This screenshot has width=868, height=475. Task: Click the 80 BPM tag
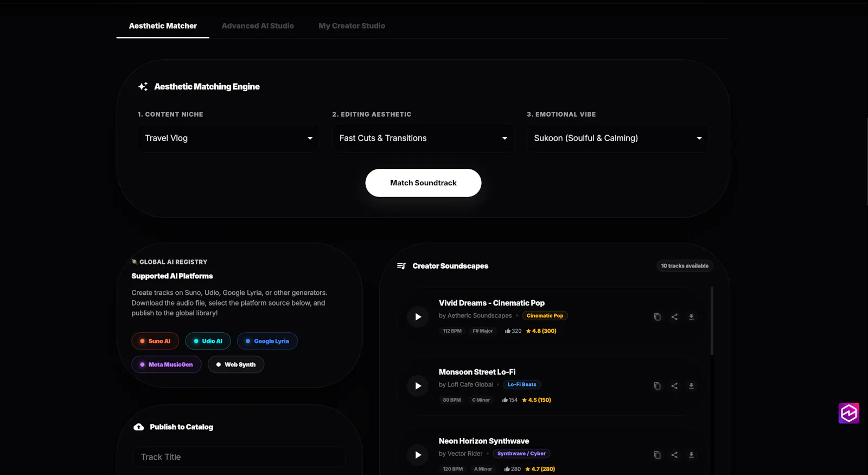coord(452,400)
